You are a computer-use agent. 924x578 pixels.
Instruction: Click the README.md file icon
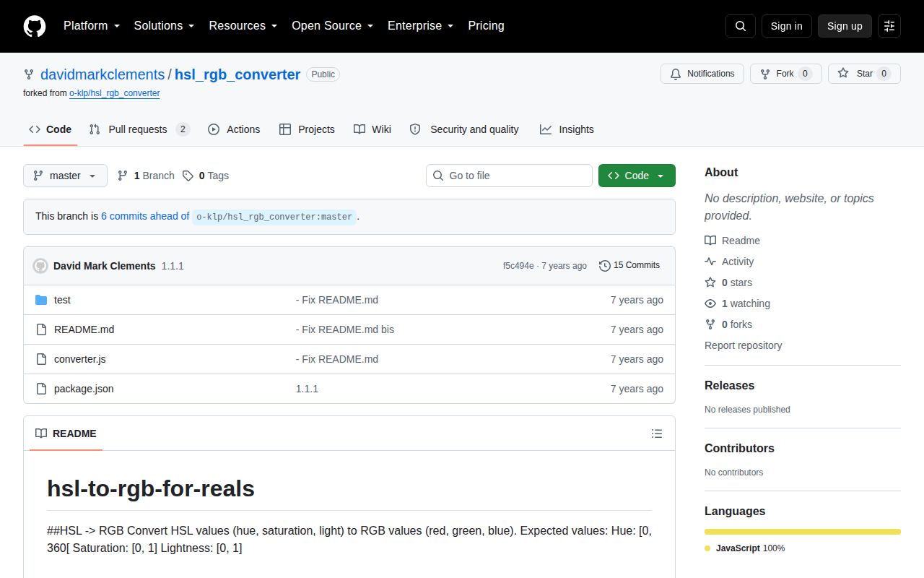pos(41,329)
